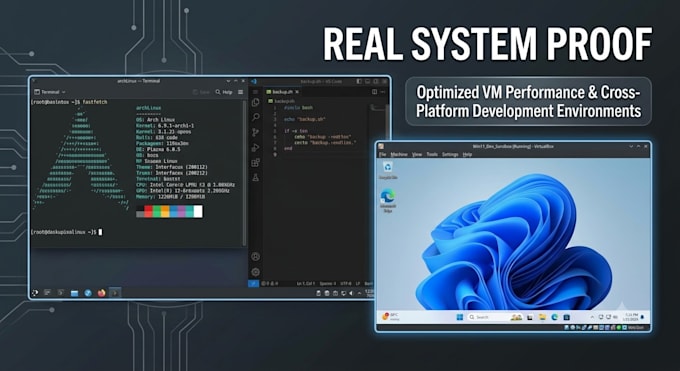Open Microsoft Store on the Windows taskbar
This screenshot has height=371, width=680.
[x=566, y=317]
